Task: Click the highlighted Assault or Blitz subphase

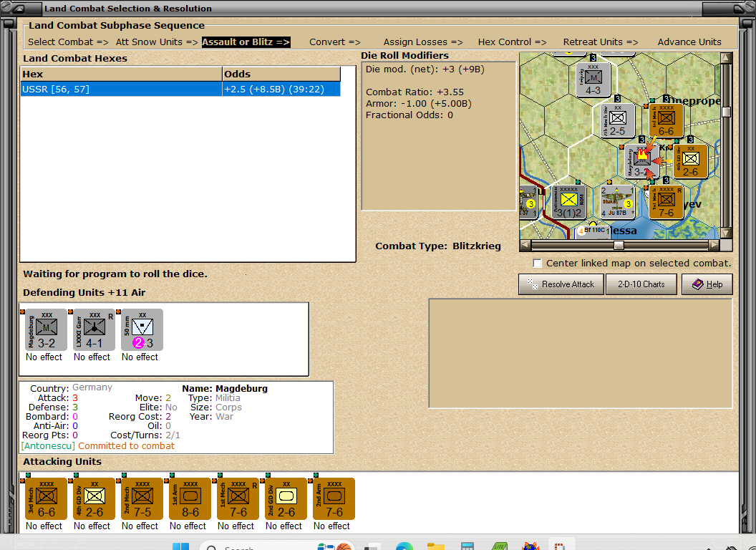Action: (246, 42)
